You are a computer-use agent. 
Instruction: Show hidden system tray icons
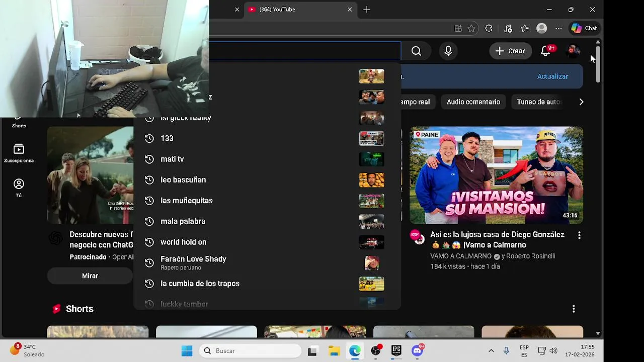click(x=491, y=351)
